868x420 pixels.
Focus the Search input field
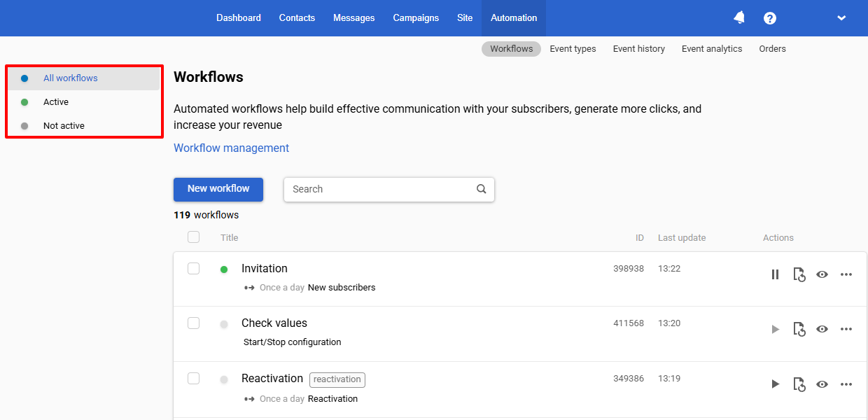[x=389, y=189]
